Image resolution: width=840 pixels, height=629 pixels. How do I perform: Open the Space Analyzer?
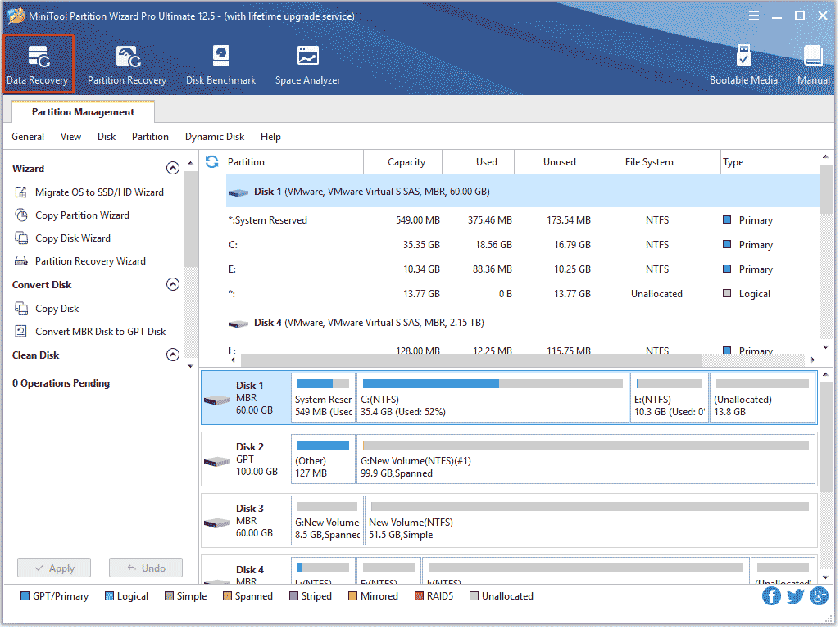[x=307, y=64]
